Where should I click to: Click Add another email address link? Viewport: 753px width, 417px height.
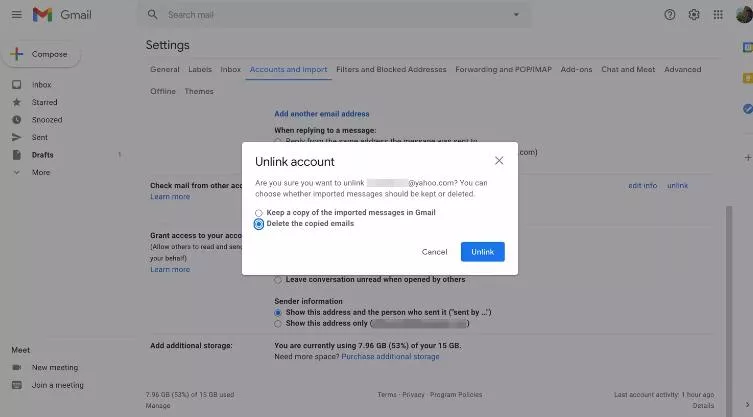[x=322, y=114]
